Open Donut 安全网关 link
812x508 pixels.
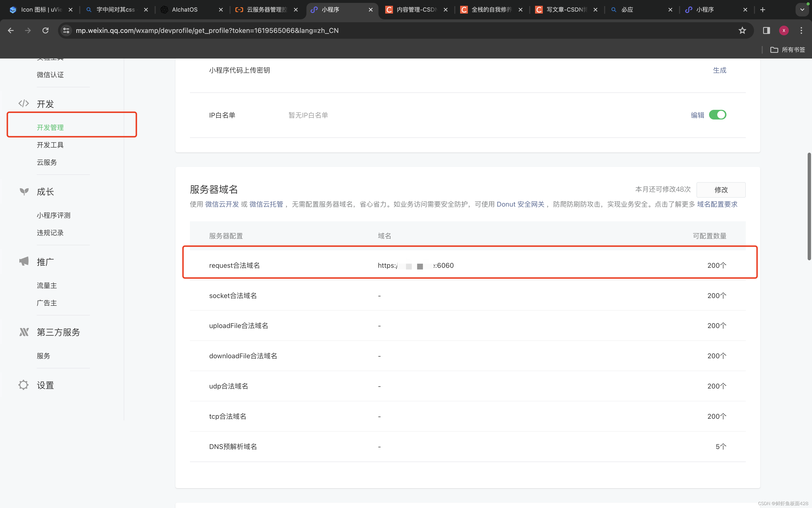[x=520, y=204]
